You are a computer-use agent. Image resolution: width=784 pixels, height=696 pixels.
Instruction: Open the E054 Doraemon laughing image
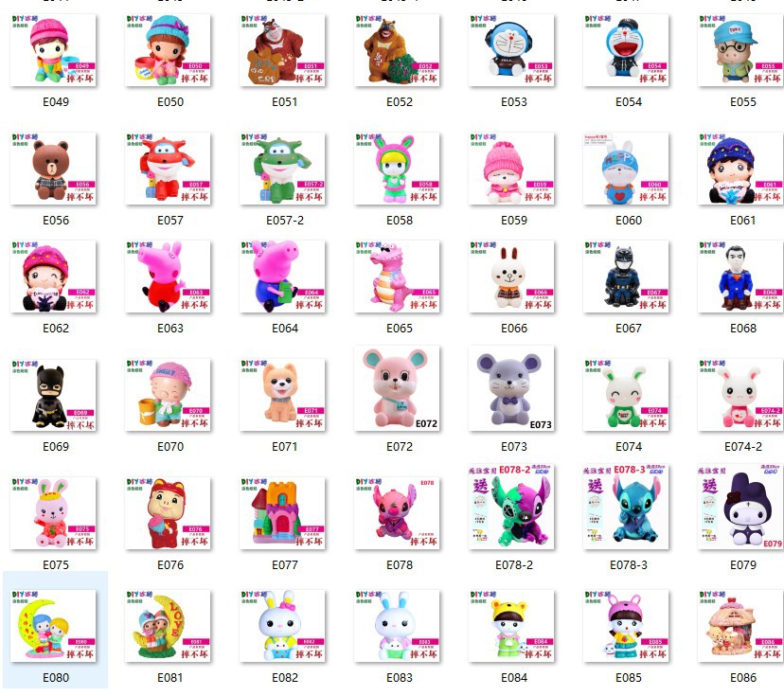tap(626, 50)
